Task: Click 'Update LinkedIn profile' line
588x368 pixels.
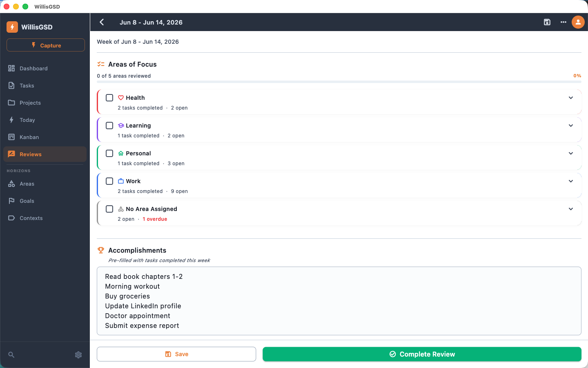Action: pos(143,306)
